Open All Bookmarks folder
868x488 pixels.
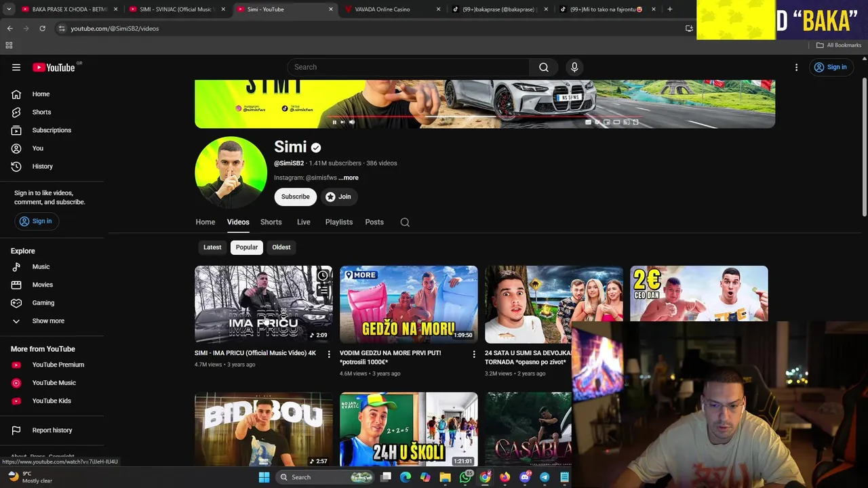(839, 45)
